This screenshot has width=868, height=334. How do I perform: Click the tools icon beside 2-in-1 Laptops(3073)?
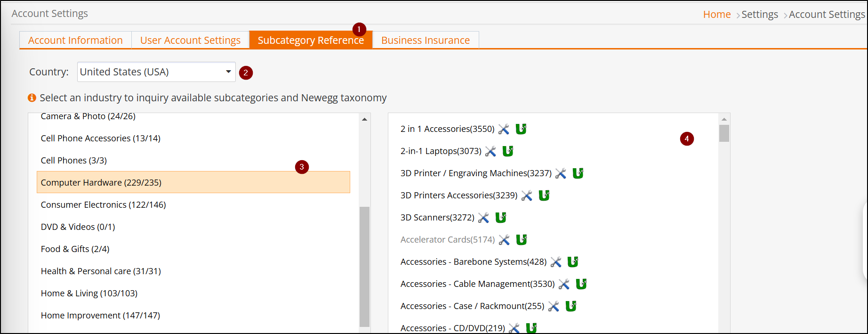[x=490, y=151]
